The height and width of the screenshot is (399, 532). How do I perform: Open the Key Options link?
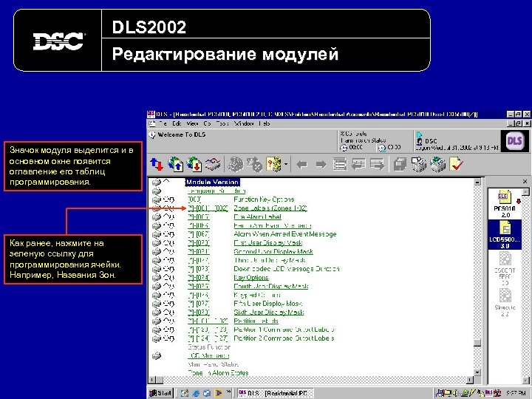[251, 278]
